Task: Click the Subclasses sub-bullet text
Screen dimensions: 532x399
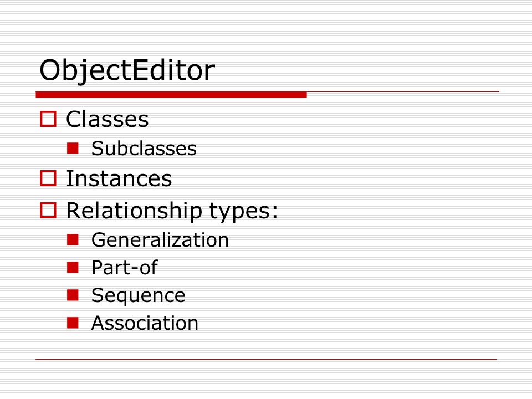Action: [x=144, y=149]
